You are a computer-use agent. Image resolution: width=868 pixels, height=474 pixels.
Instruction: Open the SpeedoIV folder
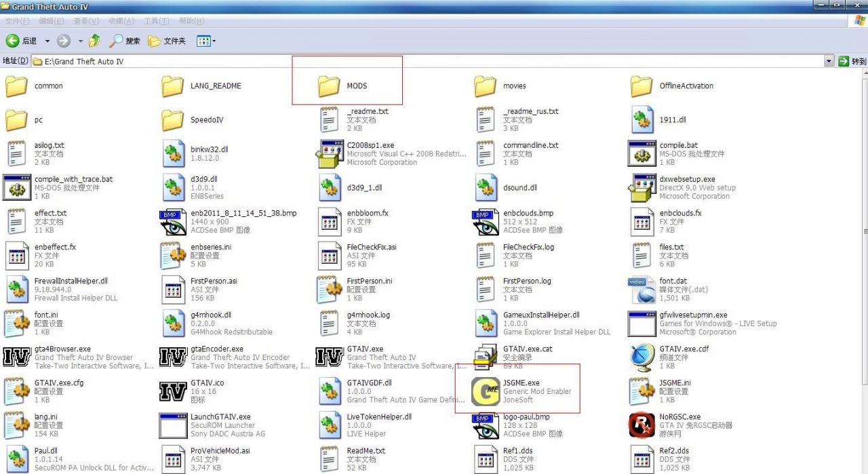(x=174, y=120)
